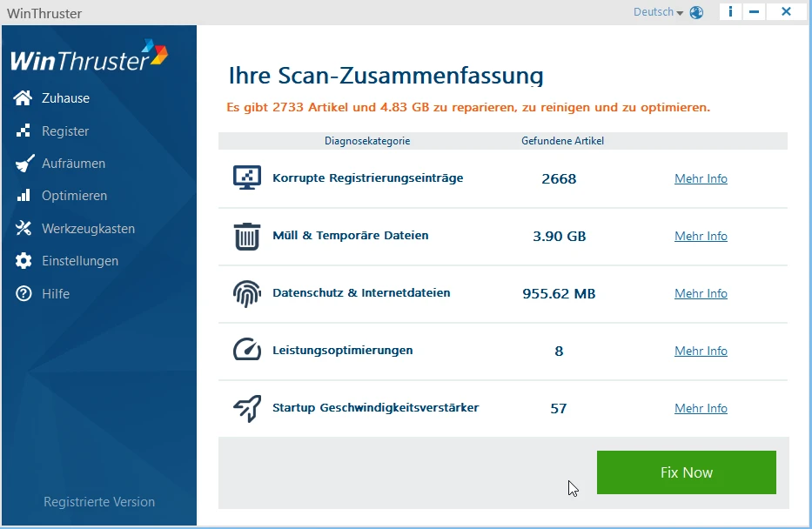Open Mehr Info for Leistungsoptimierungen
The height and width of the screenshot is (529, 812).
pyautogui.click(x=701, y=351)
